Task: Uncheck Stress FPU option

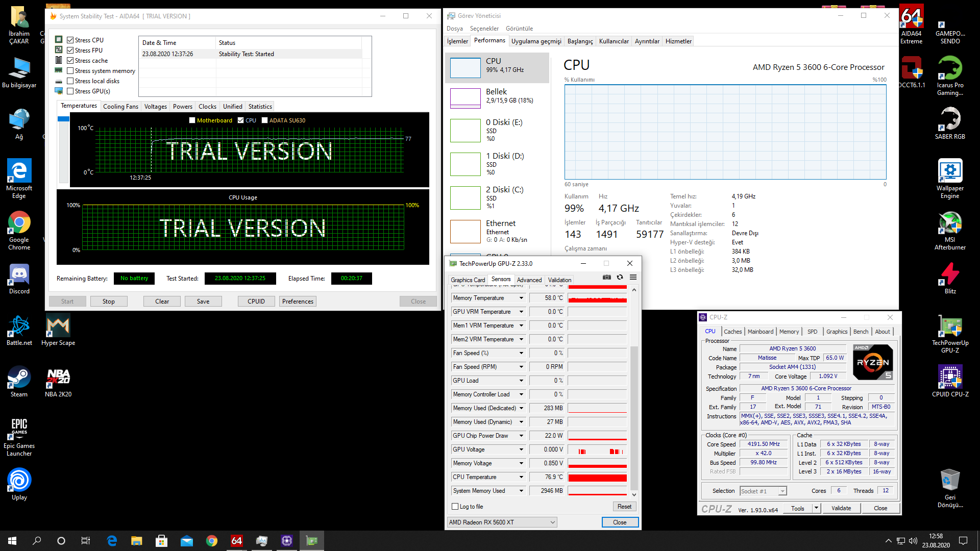Action: point(70,50)
